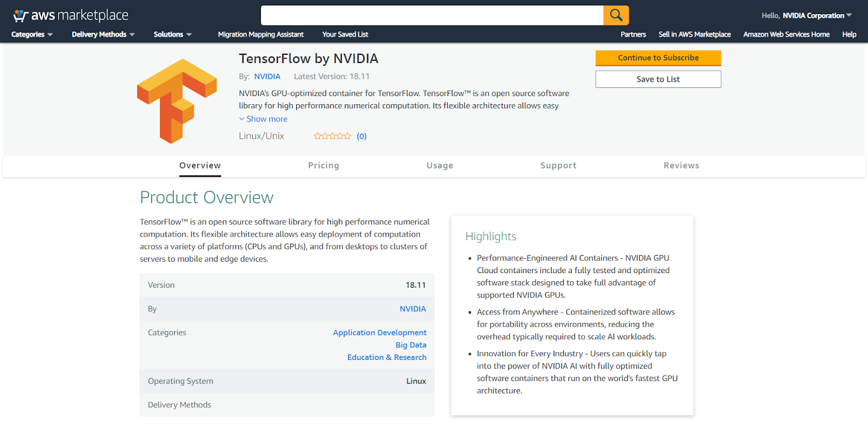Click the (0) reviews count link
Viewport: 868px width, 430px height.
click(362, 136)
